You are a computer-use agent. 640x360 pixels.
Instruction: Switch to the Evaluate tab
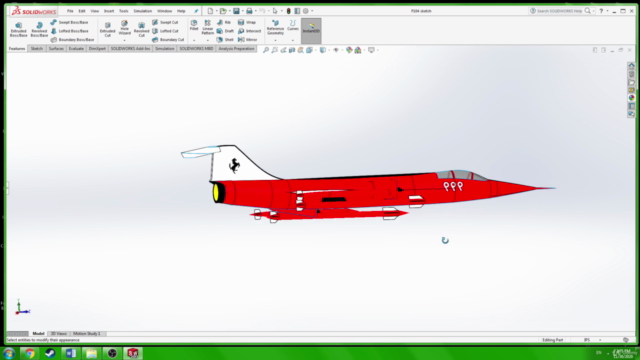pyautogui.click(x=76, y=49)
